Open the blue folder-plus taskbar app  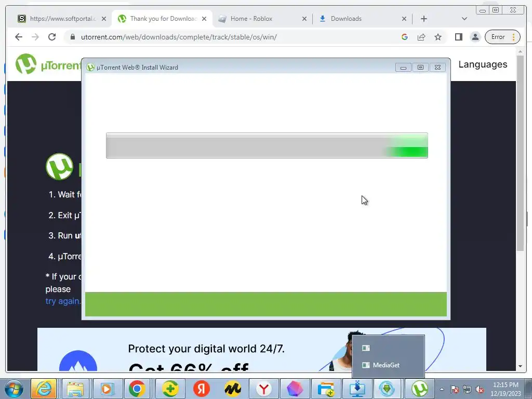[x=326, y=389]
